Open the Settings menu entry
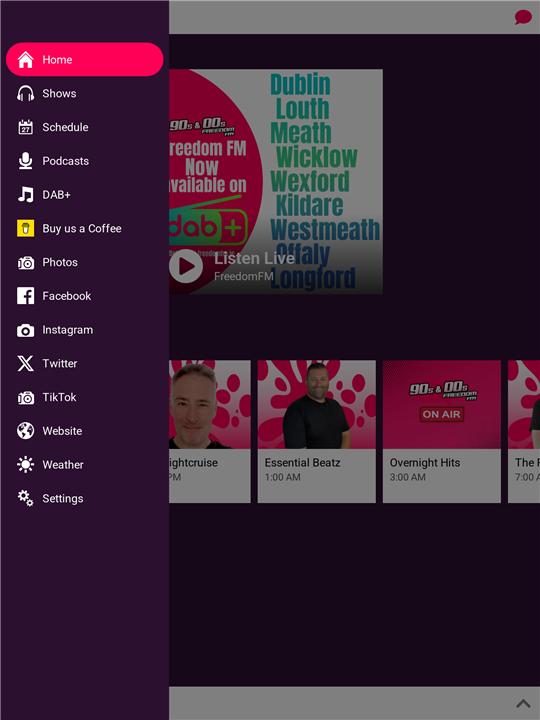Image resolution: width=540 pixels, height=720 pixels. click(84, 498)
